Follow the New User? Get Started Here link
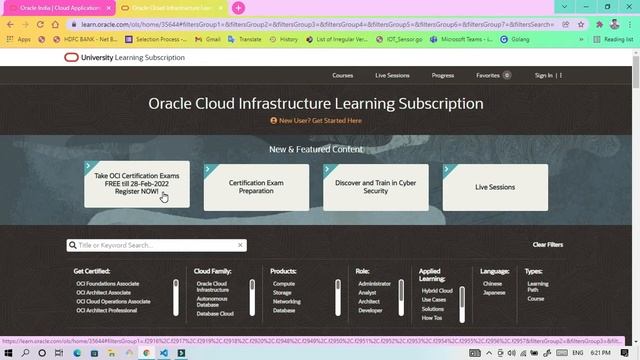The width and height of the screenshot is (640, 360). coord(316,121)
